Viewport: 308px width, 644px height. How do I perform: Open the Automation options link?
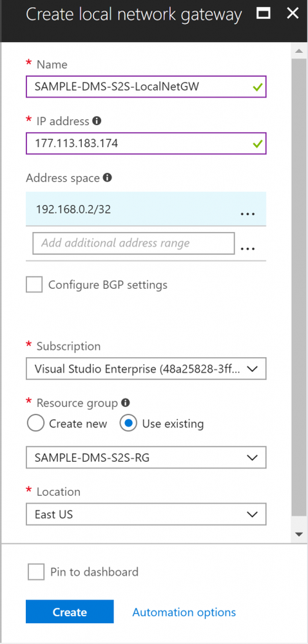click(x=184, y=612)
